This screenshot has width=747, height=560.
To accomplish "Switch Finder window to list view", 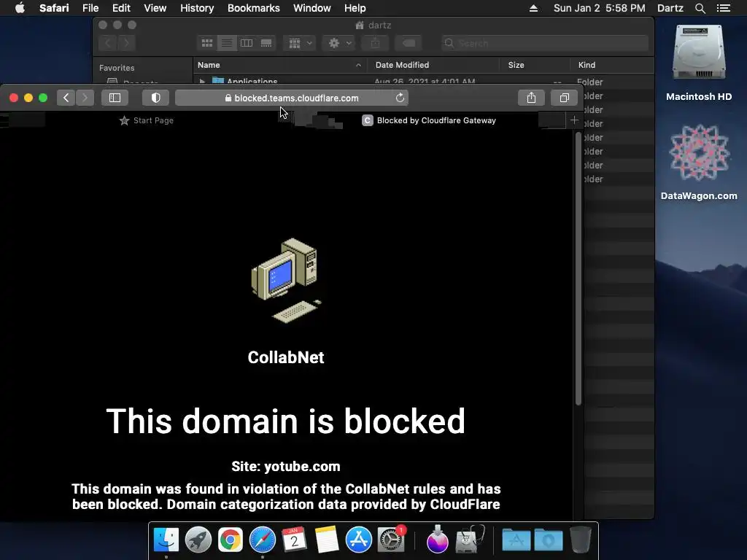I will [227, 43].
